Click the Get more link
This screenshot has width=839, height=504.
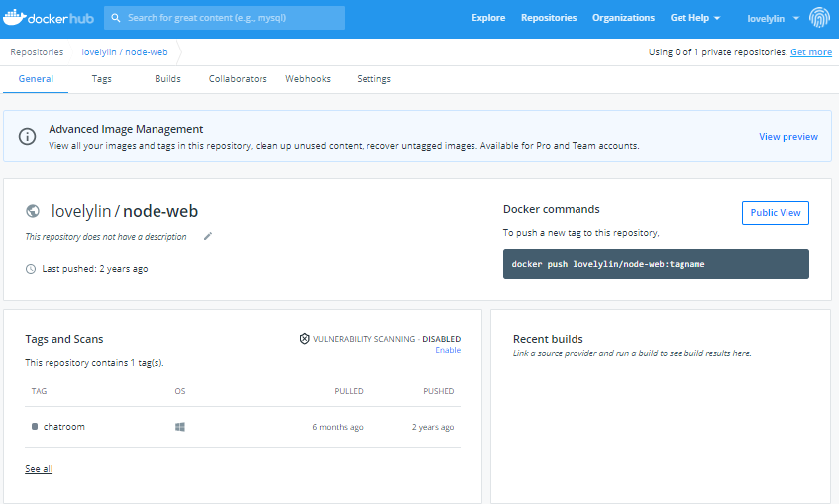click(x=811, y=52)
